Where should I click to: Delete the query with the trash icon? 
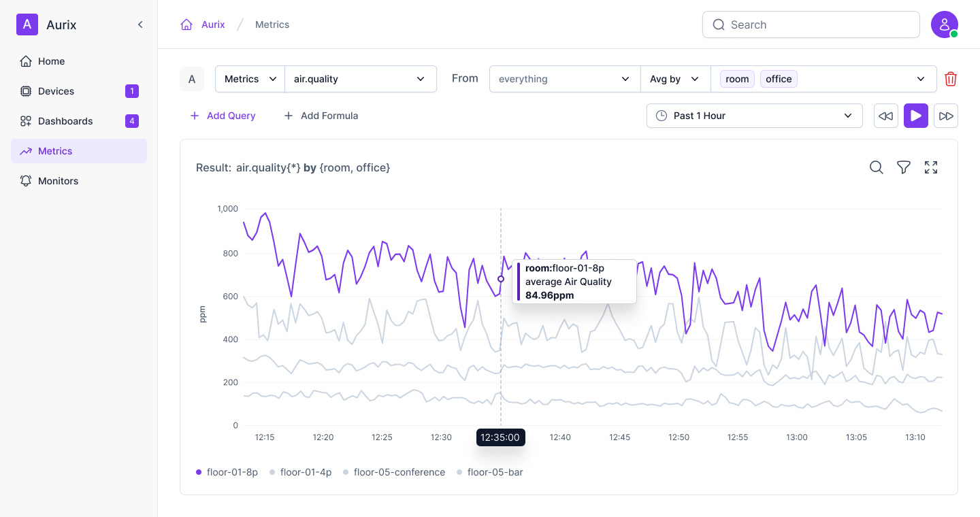click(951, 79)
